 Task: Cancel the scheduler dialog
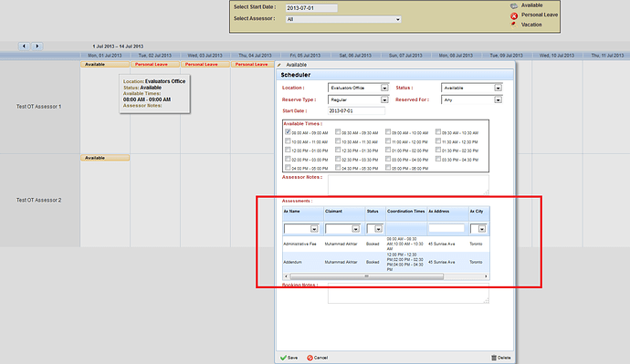318,358
